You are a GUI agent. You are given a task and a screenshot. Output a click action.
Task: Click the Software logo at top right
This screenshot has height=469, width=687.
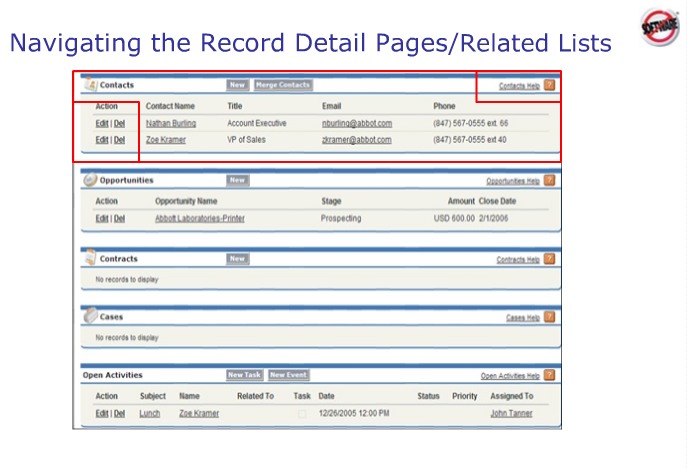pos(659,26)
